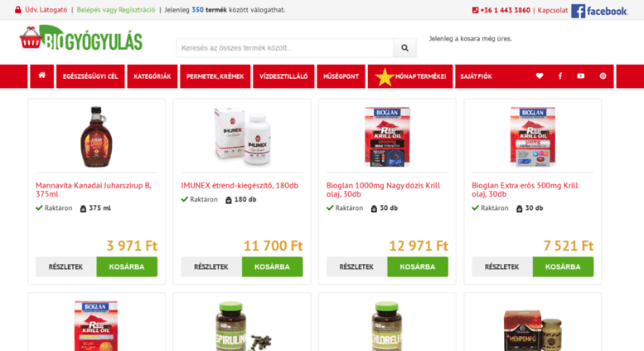Open the wishlist heart icon
The width and height of the screenshot is (644, 351).
540,76
